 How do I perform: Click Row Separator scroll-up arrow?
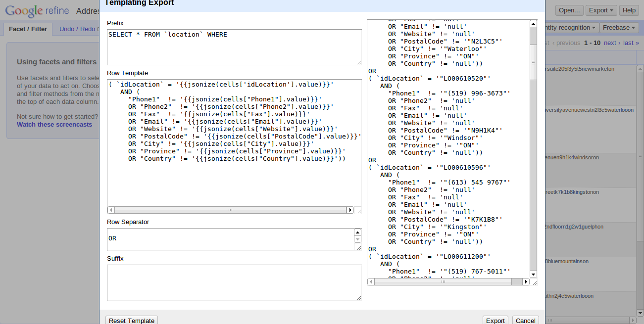[358, 232]
